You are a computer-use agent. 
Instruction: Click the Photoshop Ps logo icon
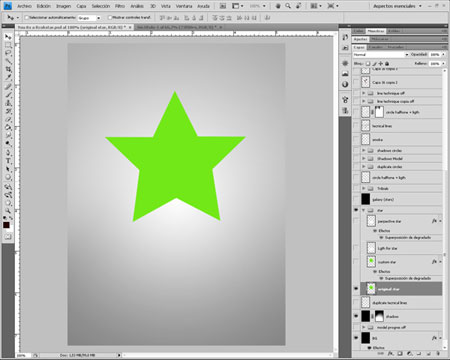pos(8,6)
